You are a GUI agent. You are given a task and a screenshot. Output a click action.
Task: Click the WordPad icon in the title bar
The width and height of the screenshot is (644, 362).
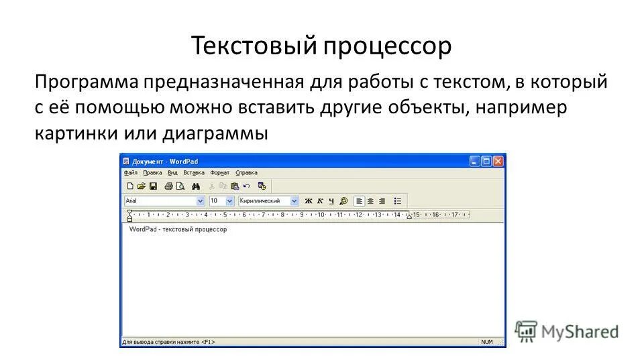coord(126,162)
